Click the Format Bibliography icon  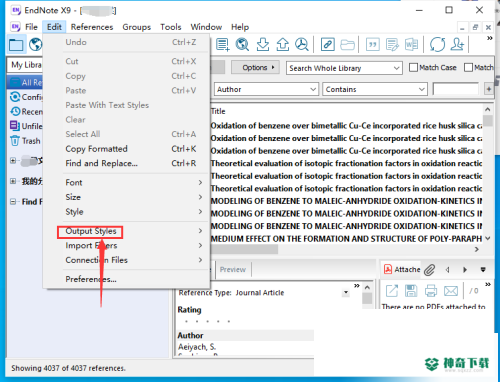392,44
